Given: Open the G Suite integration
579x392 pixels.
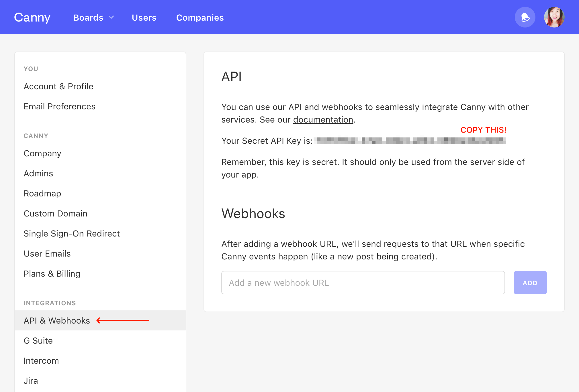Looking at the screenshot, I should [38, 340].
